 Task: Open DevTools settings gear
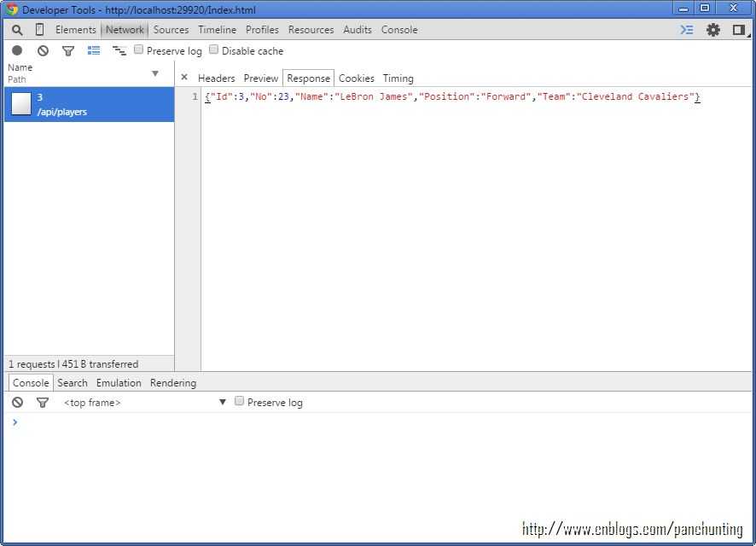(713, 30)
